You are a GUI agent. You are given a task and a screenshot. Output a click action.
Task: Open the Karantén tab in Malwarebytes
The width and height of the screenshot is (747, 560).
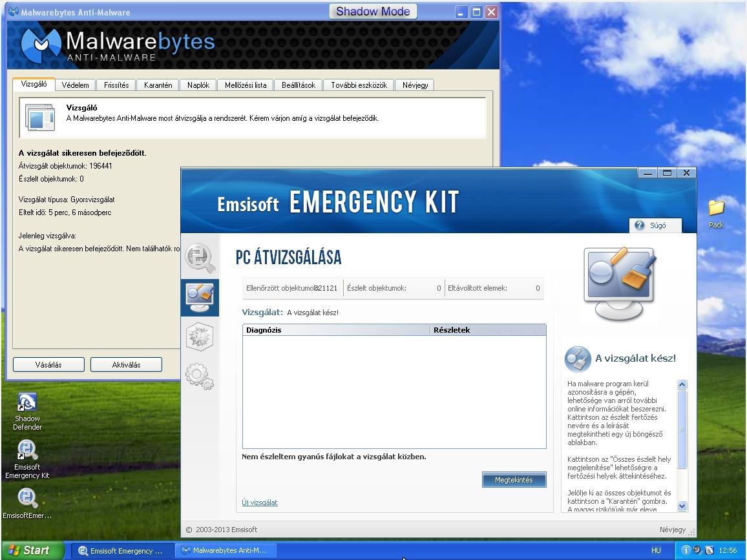pos(158,85)
